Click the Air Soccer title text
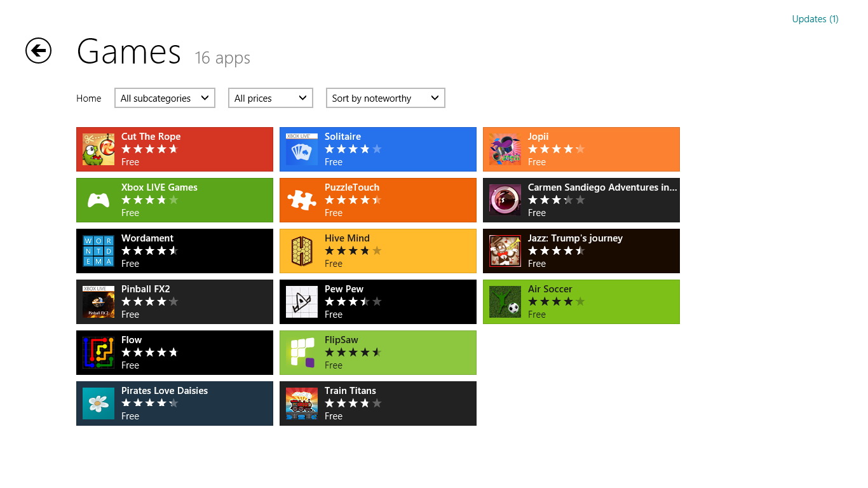868x488 pixels. [550, 289]
